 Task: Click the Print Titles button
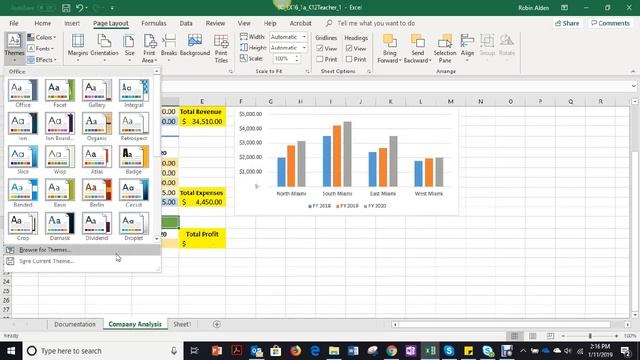221,49
